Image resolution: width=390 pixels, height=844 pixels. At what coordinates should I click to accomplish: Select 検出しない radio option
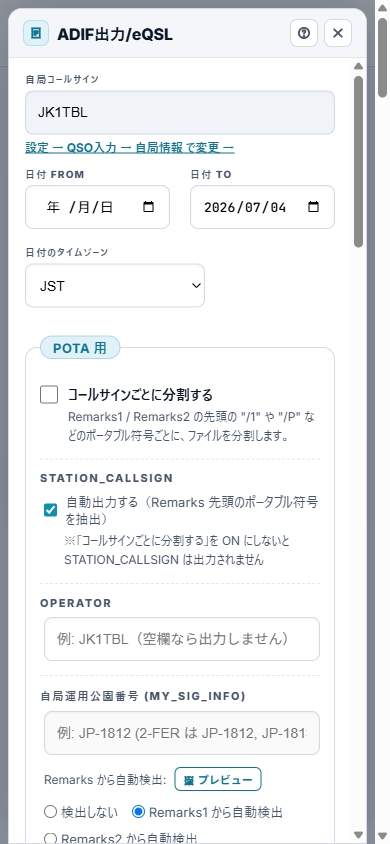(x=51, y=812)
